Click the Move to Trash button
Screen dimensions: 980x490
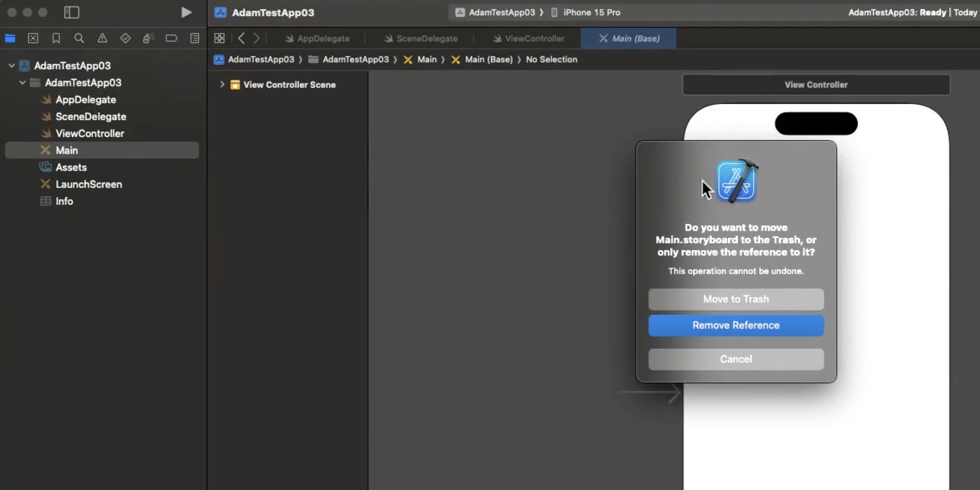(736, 299)
